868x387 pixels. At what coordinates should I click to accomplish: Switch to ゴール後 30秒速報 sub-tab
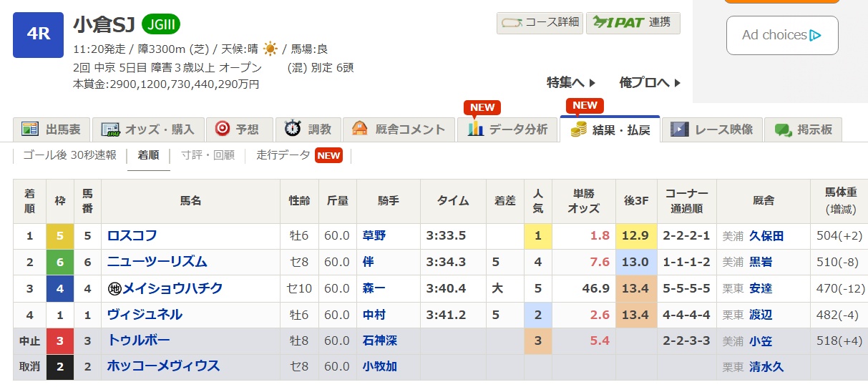point(69,155)
